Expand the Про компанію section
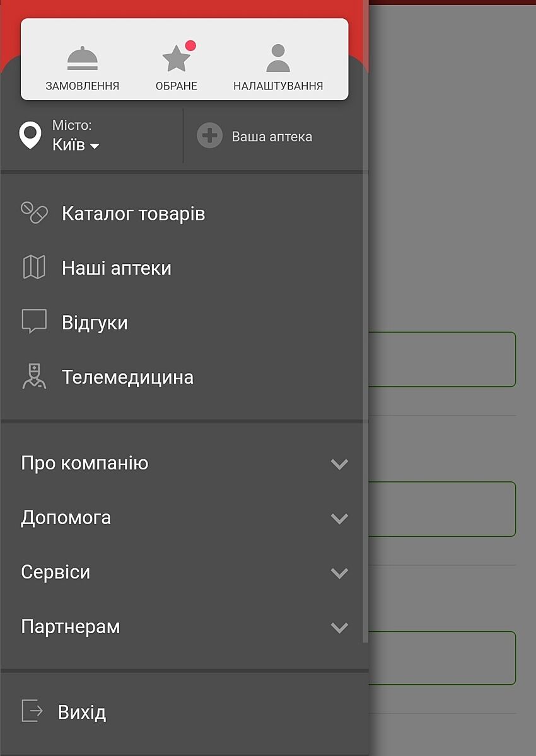 (x=339, y=464)
